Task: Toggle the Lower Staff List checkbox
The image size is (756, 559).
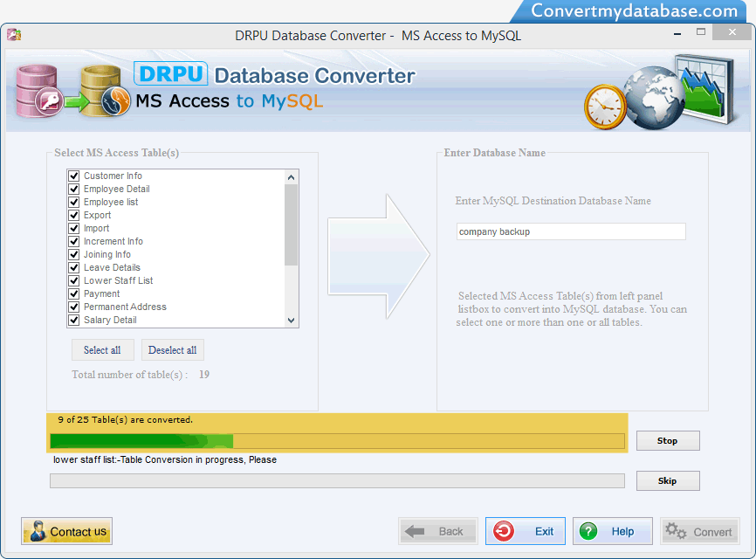Action: [74, 280]
